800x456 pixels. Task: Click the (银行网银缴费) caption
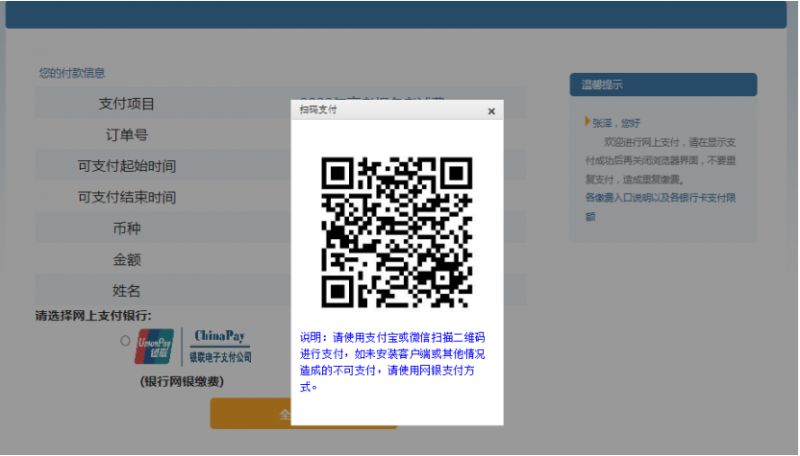coord(182,382)
